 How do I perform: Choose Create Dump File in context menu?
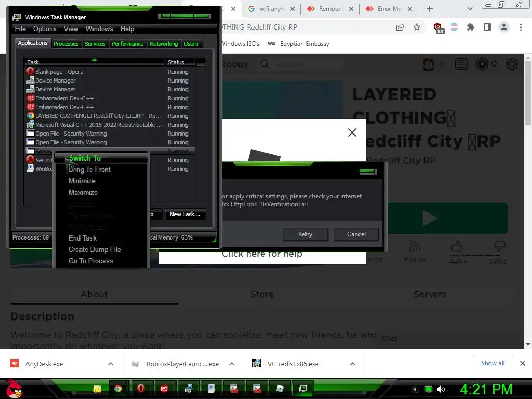(101, 249)
